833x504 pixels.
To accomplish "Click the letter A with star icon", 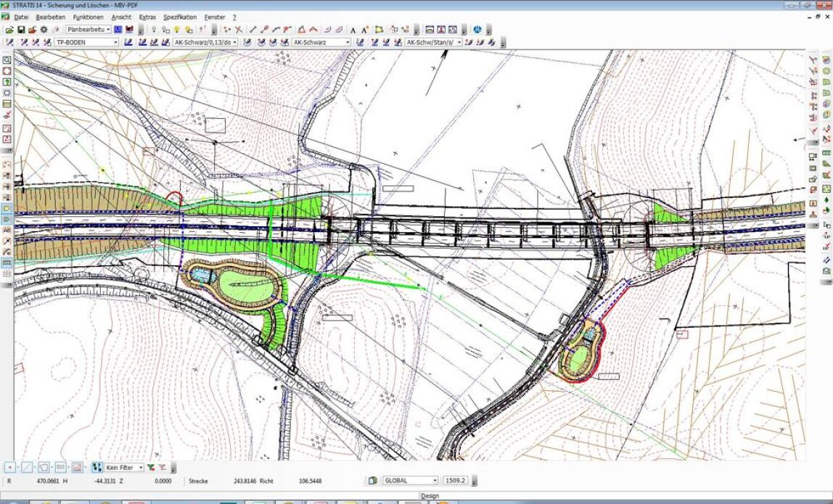I will tap(365, 30).
